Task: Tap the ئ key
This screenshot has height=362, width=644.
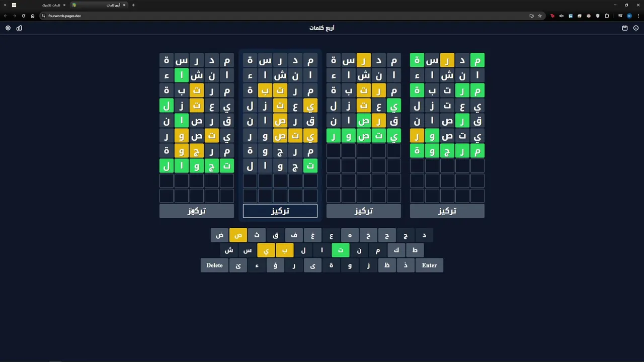Action: tap(238, 265)
